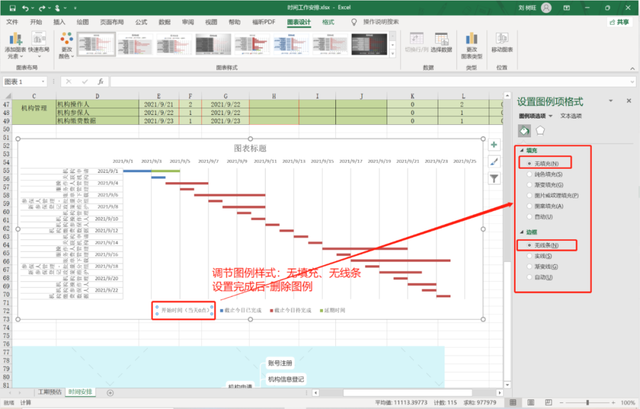This screenshot has width=640, height=409.
Task: Switch to the 数据 (Data) ribbon tab
Action: [164, 22]
